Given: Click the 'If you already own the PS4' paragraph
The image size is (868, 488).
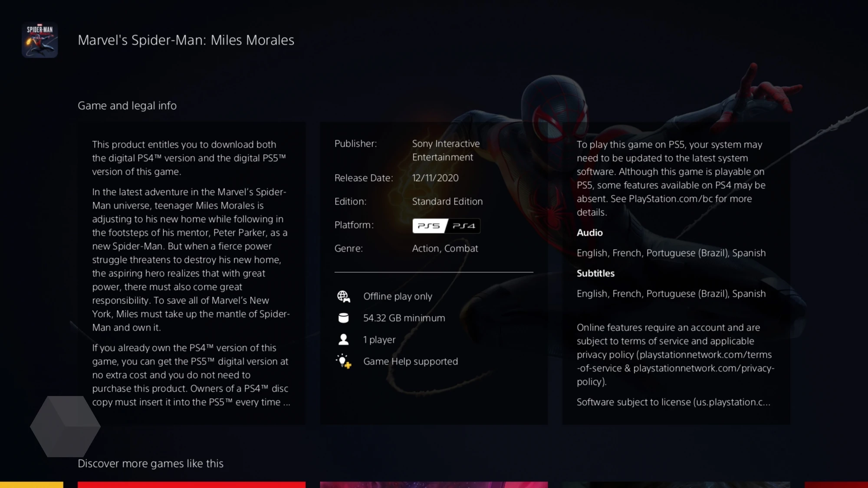Looking at the screenshot, I should (x=191, y=375).
